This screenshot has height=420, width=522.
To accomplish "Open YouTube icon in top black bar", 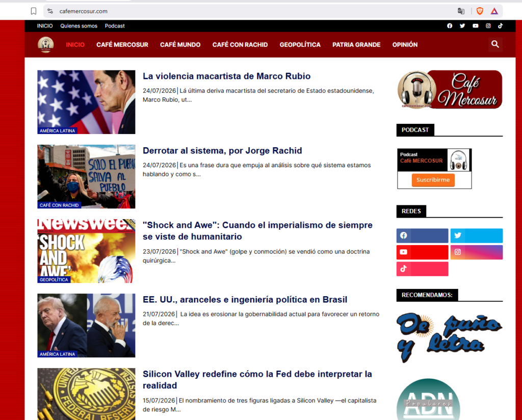I will [x=476, y=25].
